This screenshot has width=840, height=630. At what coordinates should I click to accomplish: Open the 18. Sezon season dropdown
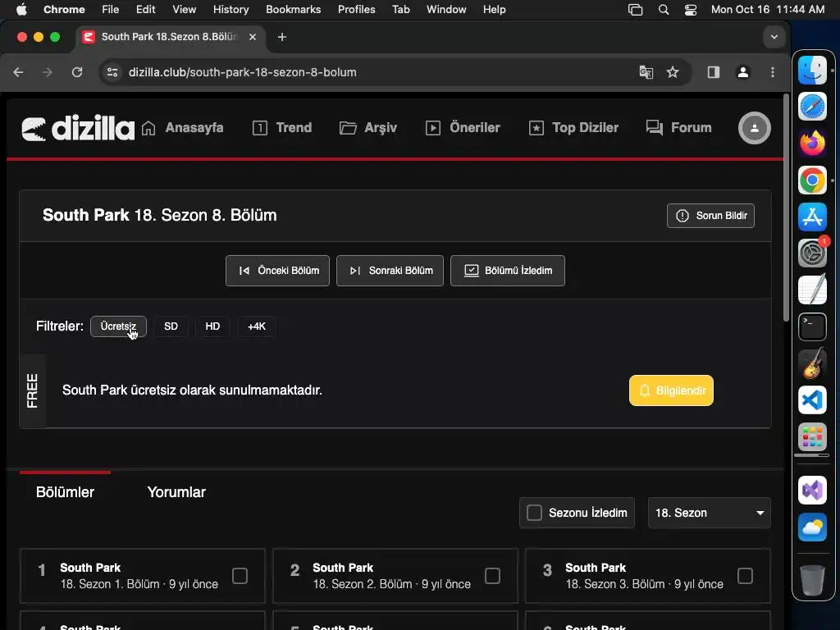710,513
